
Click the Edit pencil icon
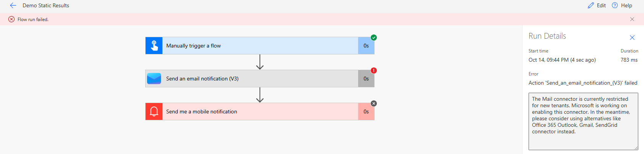coord(591,5)
